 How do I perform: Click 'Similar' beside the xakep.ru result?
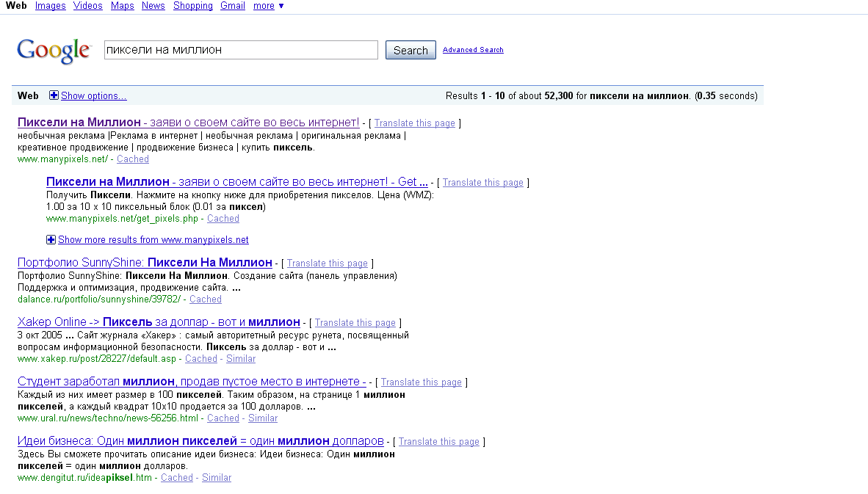(240, 358)
